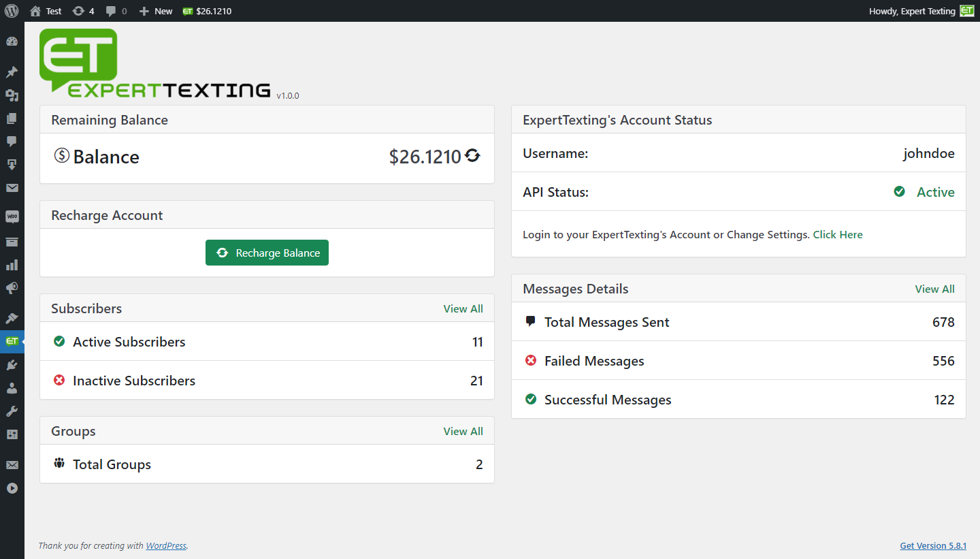Open the WordPress logo menu in admin bar
980x559 pixels.
(12, 11)
